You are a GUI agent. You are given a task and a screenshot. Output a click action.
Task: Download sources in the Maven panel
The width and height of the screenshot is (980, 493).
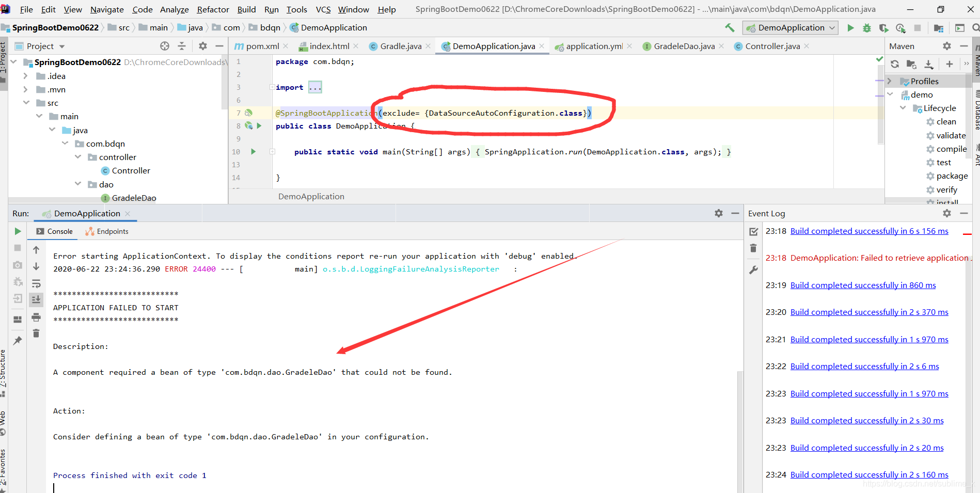[929, 64]
